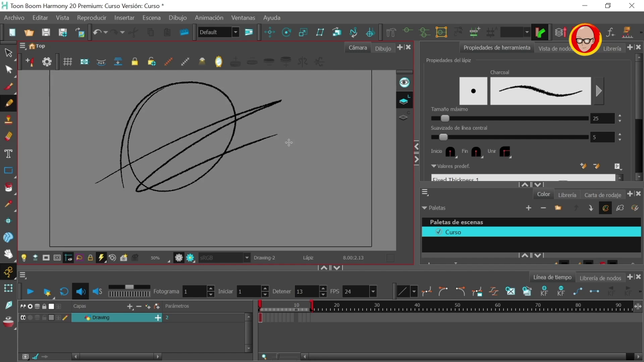Toggle the eye view mode button
644x362 pixels.
pyautogui.click(x=404, y=82)
